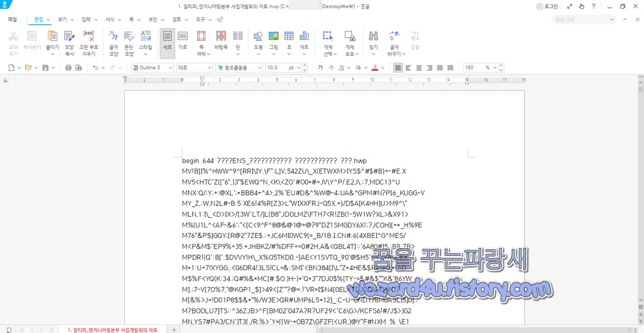
Task: Expand the 찾기 dropdown arrow
Action: point(373,54)
